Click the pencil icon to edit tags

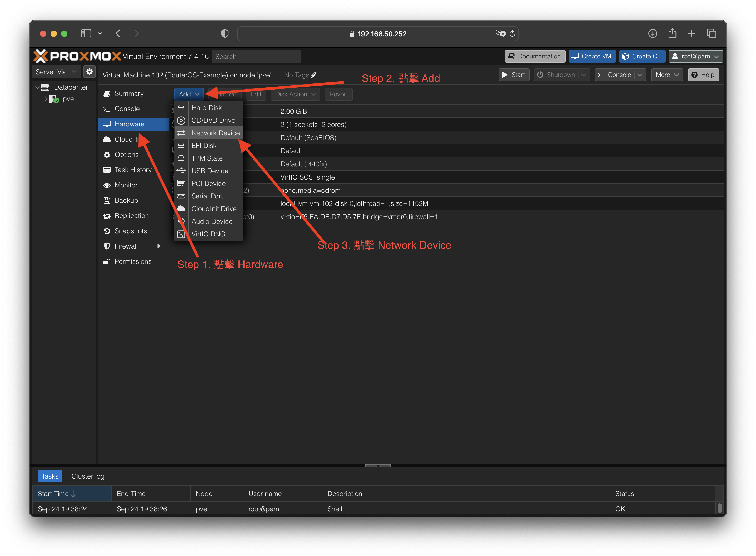tap(313, 75)
